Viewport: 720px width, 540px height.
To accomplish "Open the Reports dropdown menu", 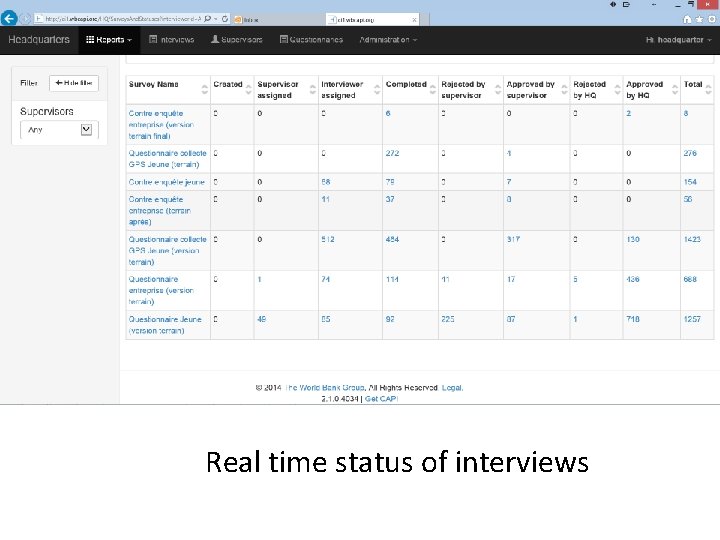I will 109,40.
